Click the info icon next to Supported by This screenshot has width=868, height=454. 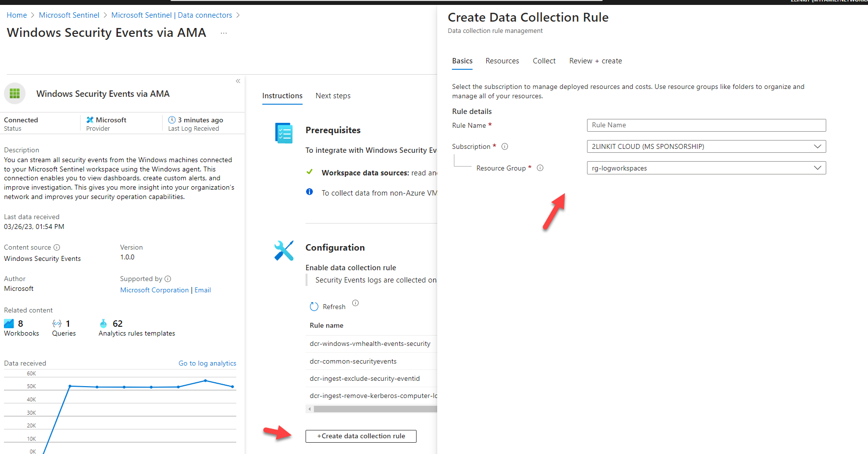click(168, 279)
